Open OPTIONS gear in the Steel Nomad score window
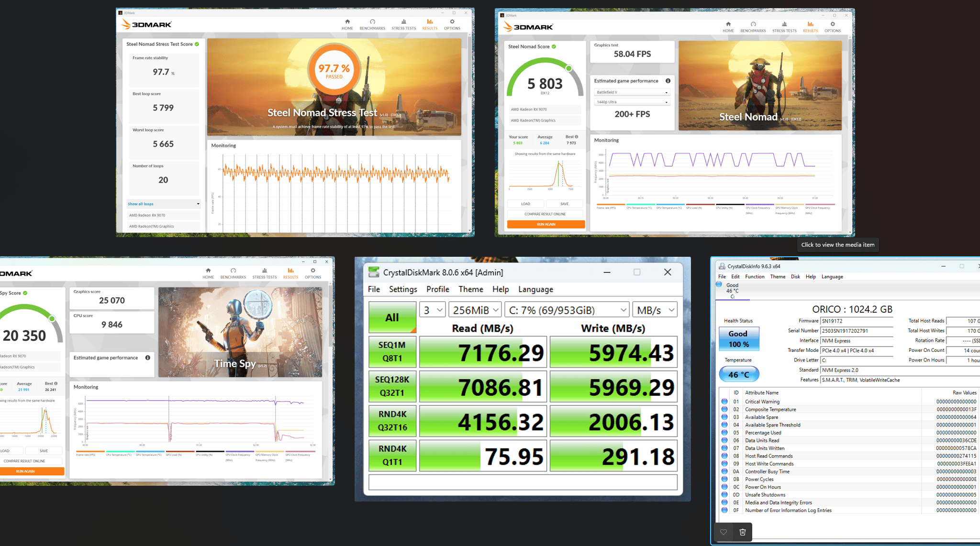 click(x=833, y=27)
